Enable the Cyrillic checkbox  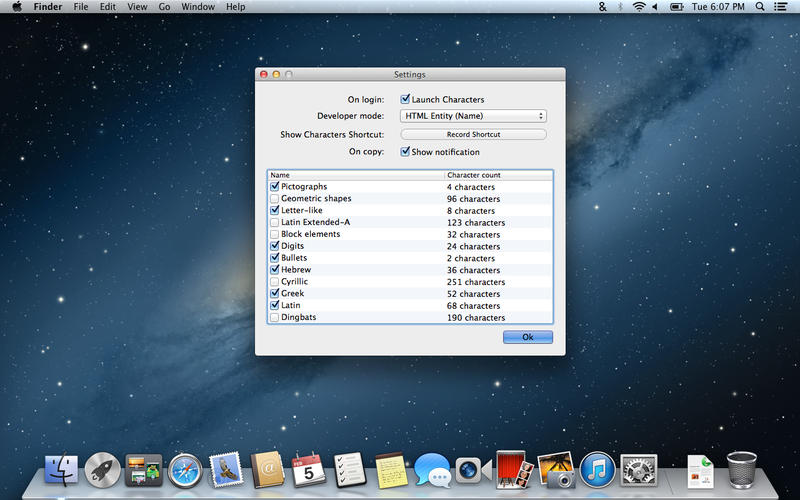274,281
